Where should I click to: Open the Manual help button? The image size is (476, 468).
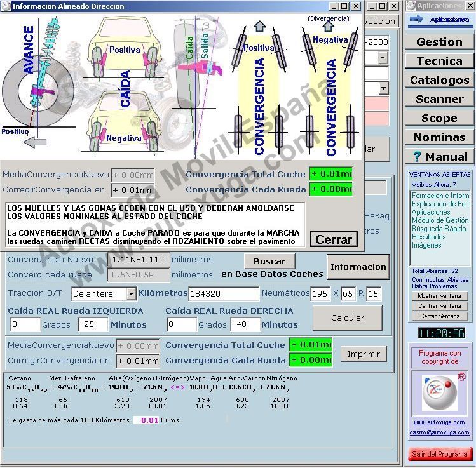439,157
